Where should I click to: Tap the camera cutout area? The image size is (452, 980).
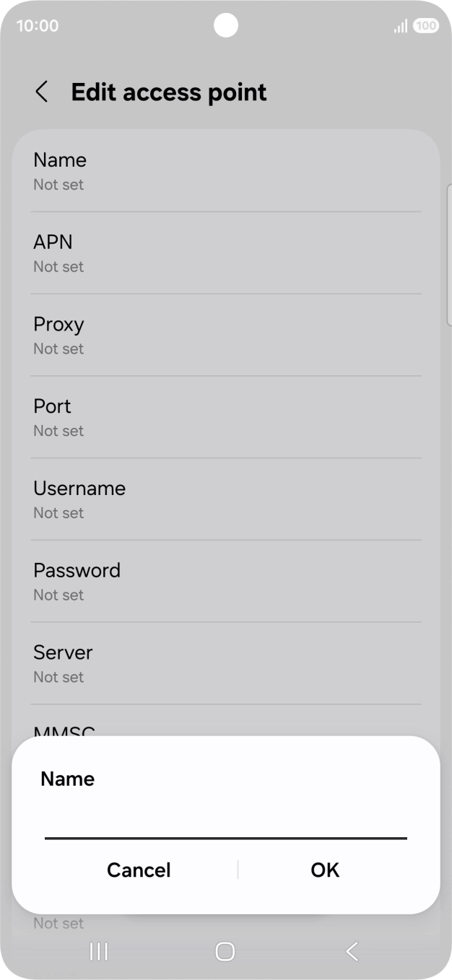coord(226,25)
